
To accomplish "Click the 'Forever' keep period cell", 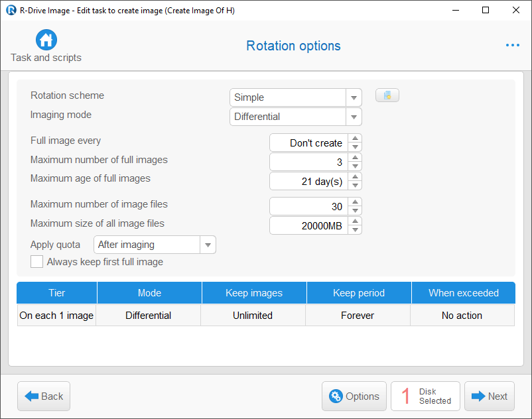I will tap(358, 316).
